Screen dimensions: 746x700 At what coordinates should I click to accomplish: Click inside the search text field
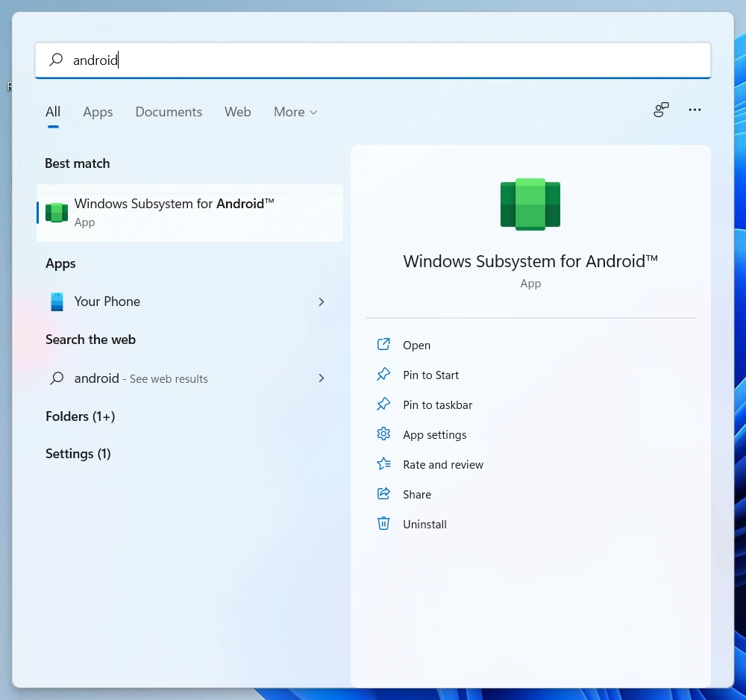pyautogui.click(x=373, y=60)
